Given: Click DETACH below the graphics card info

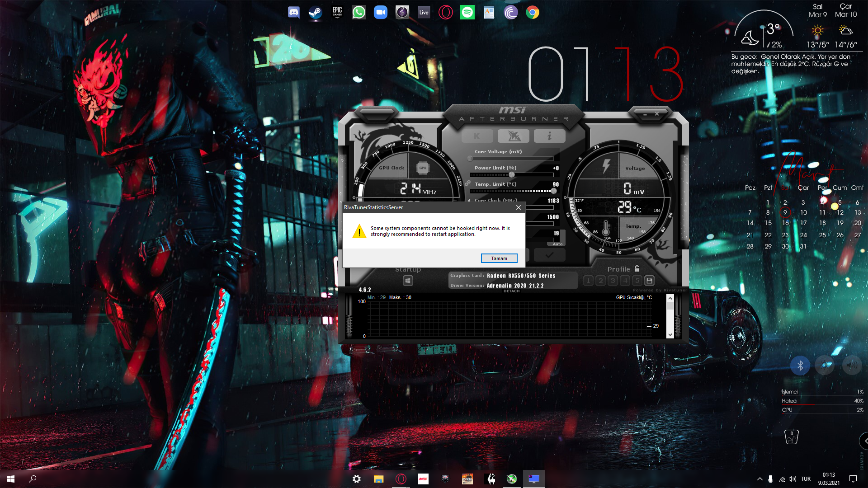Looking at the screenshot, I should [x=511, y=291].
